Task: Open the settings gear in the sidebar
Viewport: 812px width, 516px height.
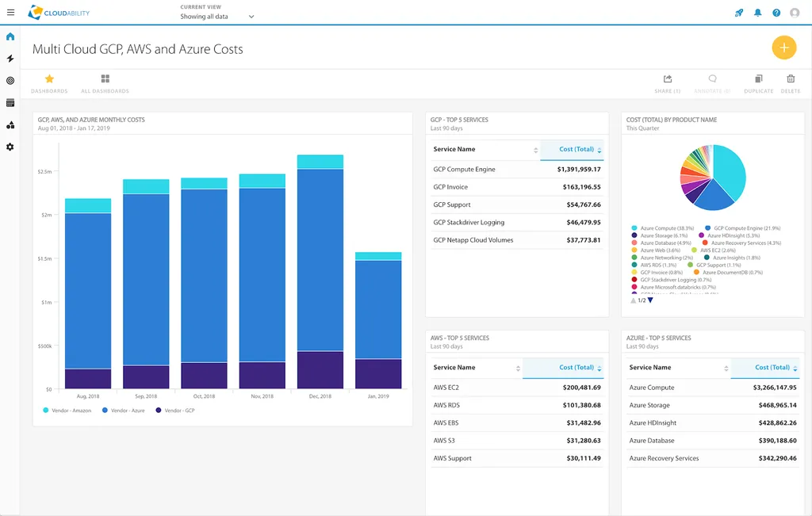Action: click(10, 147)
